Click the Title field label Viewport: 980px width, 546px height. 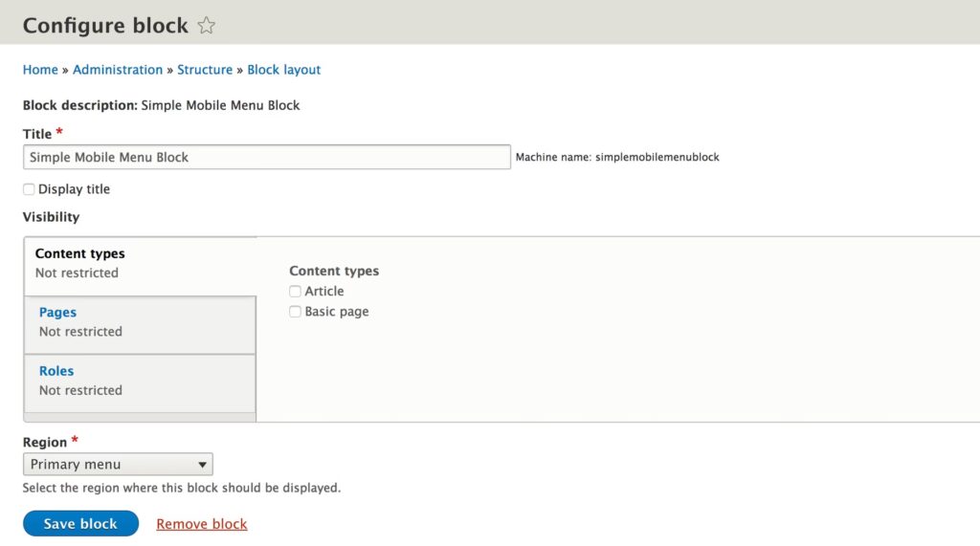click(37, 134)
